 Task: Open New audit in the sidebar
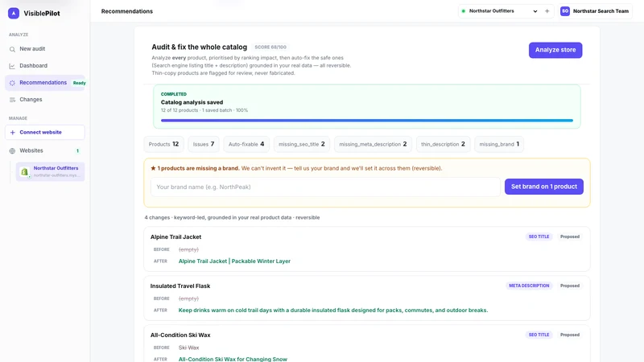point(45,49)
